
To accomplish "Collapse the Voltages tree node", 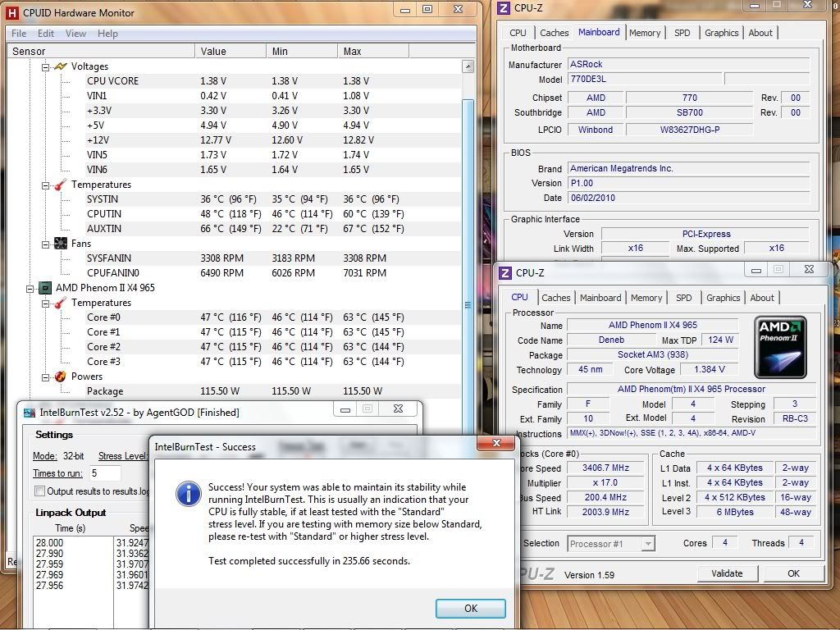I will tap(46, 67).
